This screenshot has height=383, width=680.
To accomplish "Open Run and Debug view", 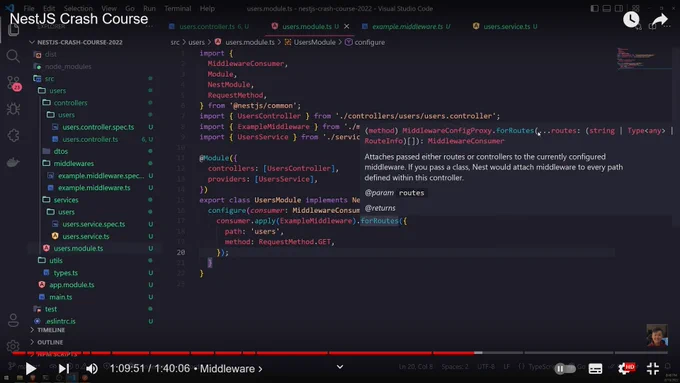I will pos(13,109).
